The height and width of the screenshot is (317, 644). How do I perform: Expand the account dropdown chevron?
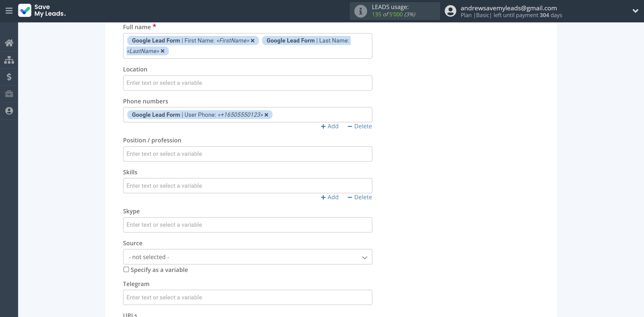[x=635, y=11]
